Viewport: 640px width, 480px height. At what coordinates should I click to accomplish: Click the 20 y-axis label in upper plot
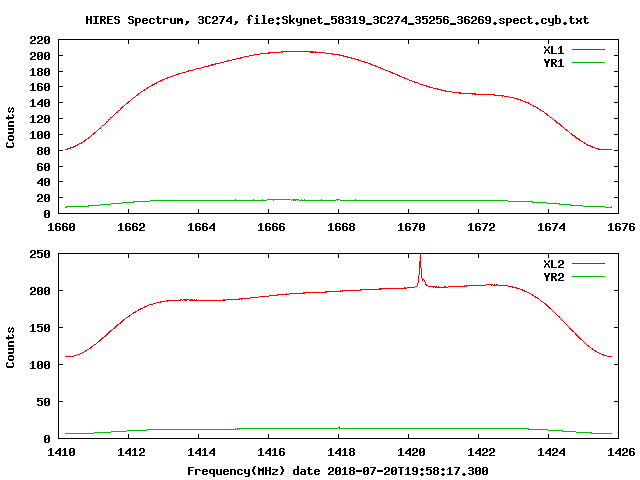44,198
